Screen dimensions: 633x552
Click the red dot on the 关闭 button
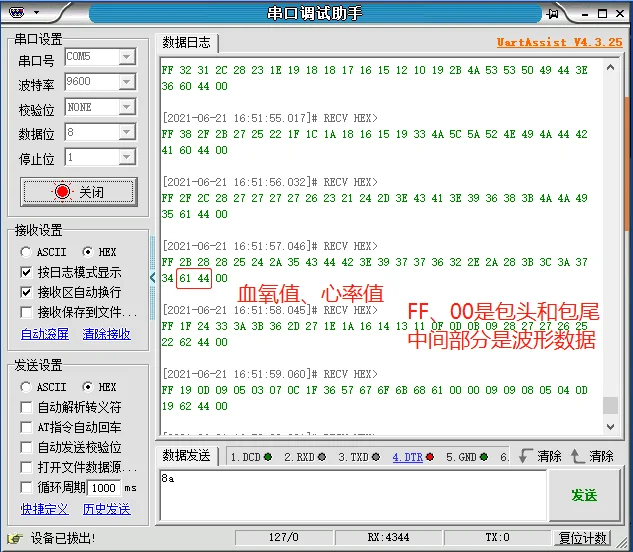pos(62,192)
